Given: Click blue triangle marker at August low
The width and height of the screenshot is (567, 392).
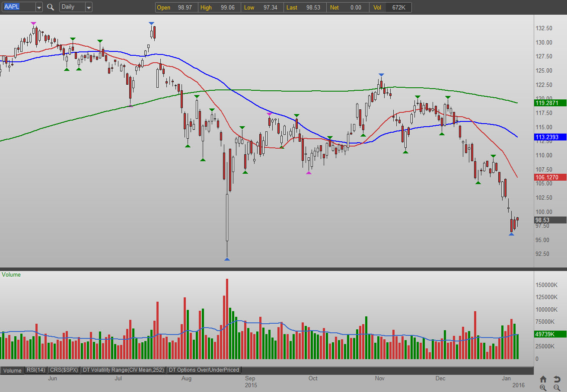Looking at the screenshot, I should [x=227, y=259].
